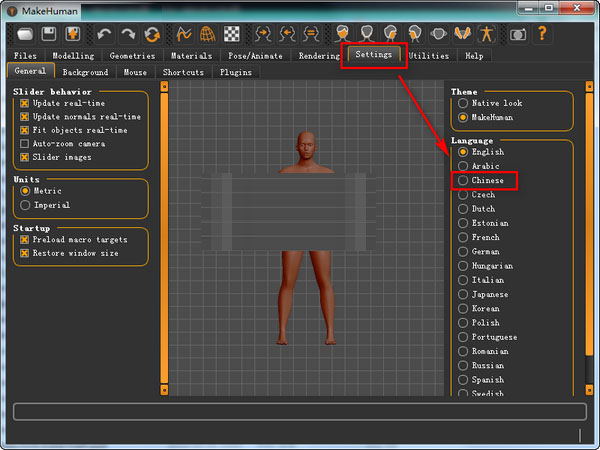
Task: Click the refresh circular arrows icon
Action: [152, 34]
